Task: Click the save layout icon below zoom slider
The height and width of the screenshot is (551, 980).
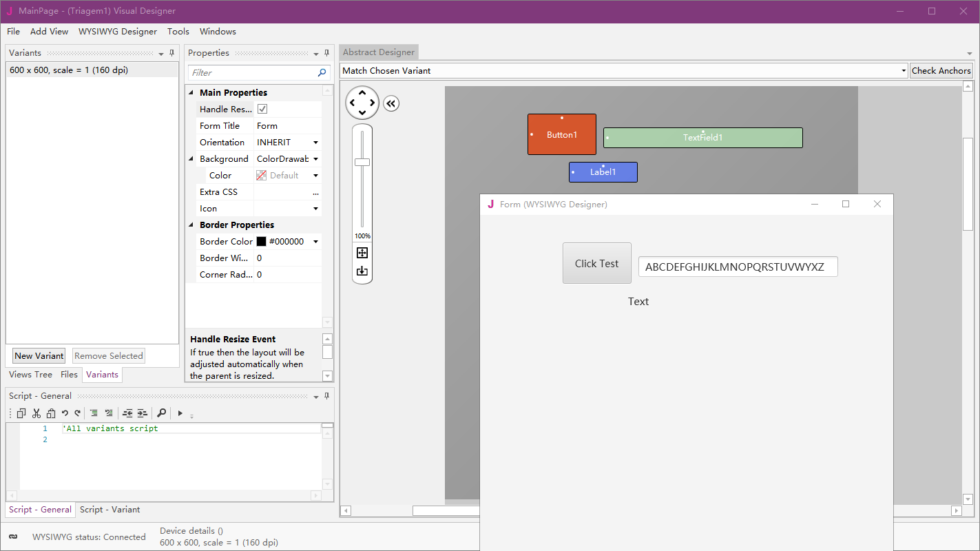Action: pos(362,271)
